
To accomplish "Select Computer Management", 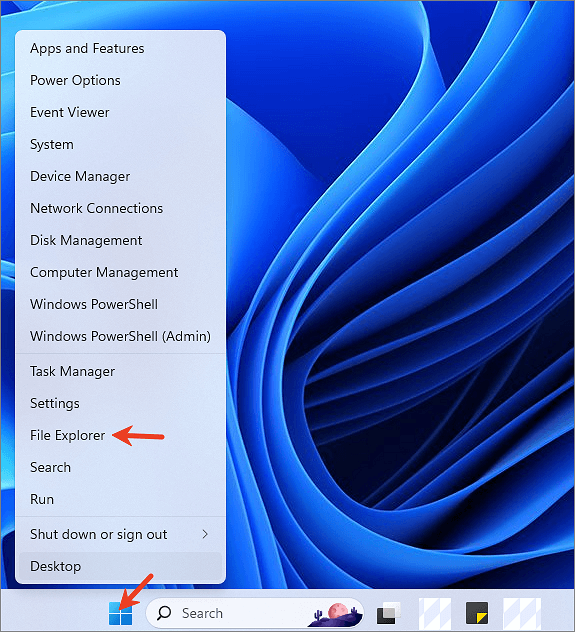I will coord(120,272).
